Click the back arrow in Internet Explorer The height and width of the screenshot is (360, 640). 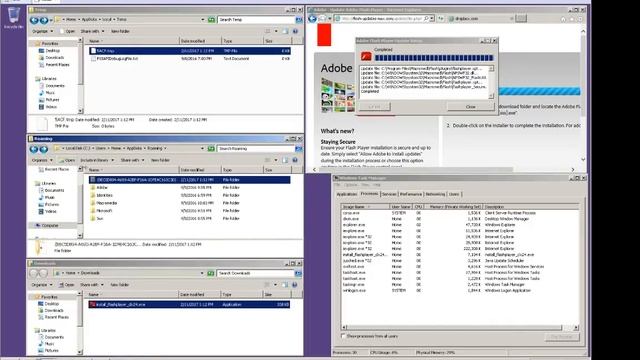(x=313, y=18)
